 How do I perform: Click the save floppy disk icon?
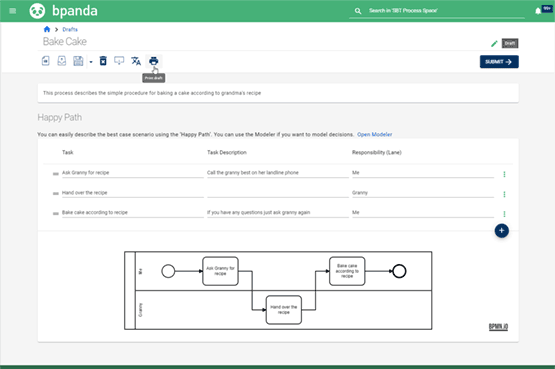[x=78, y=61]
